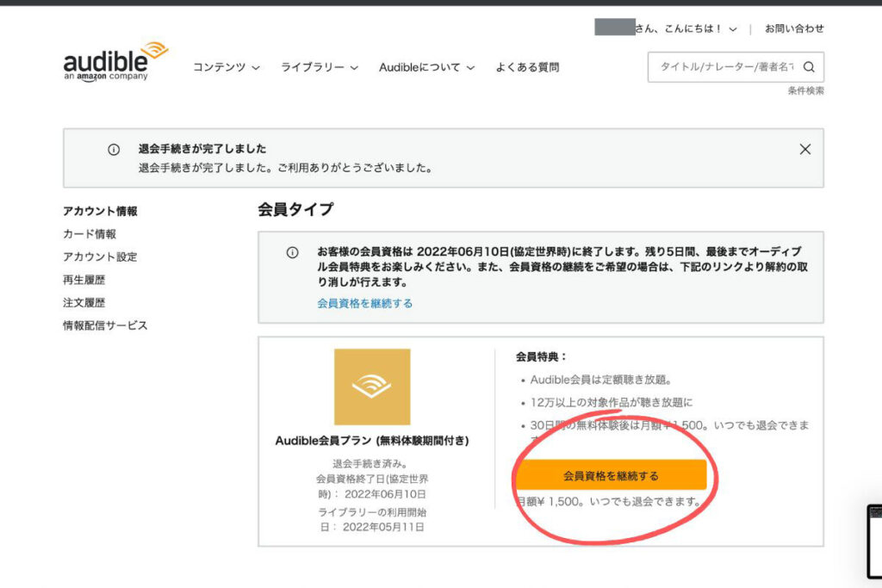Viewport: 882px width, 588px height.
Task: Dismiss the cancellation-complete notice with X
Action: 805,149
